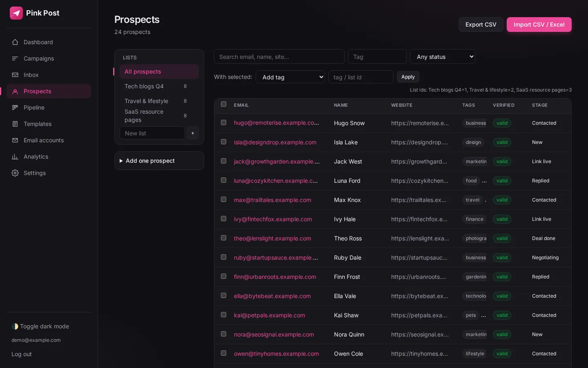The height and width of the screenshot is (368, 588).
Task: Click the Import CSV / Excel button
Action: click(539, 25)
